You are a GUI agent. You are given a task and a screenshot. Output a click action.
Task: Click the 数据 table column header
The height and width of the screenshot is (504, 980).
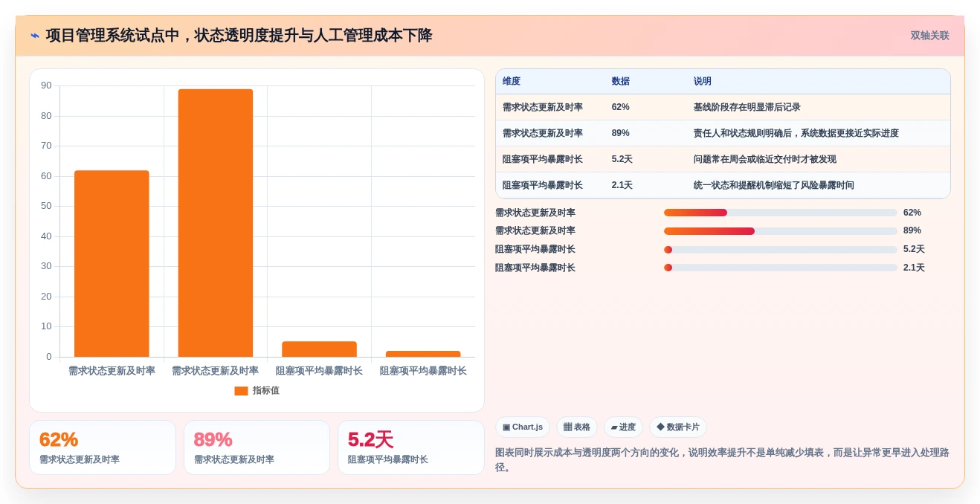point(621,82)
